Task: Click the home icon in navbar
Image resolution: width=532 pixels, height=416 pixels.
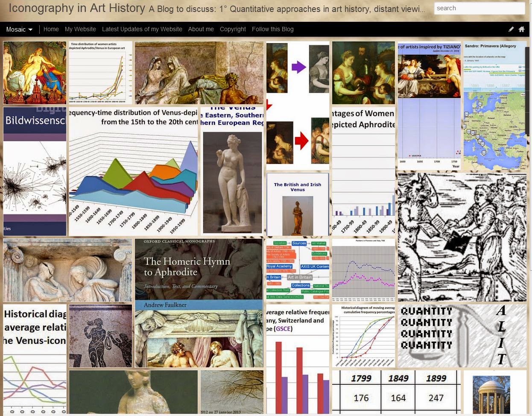Action: coord(521,29)
